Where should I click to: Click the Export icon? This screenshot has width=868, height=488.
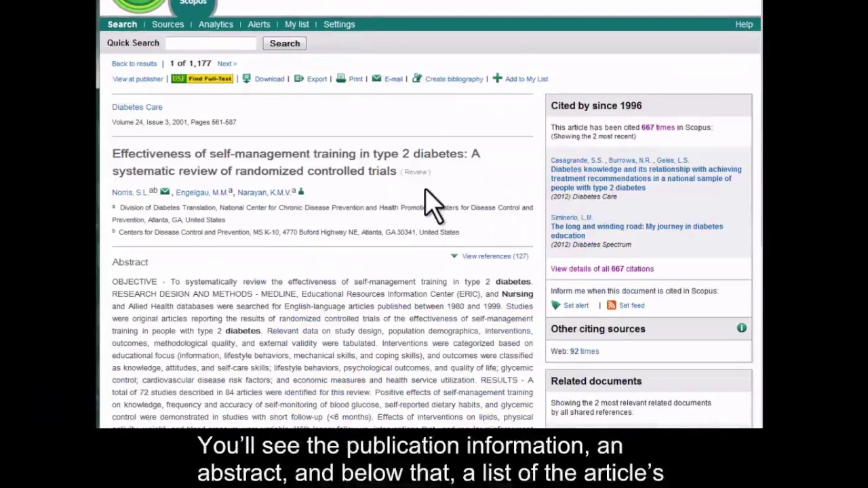tap(298, 79)
